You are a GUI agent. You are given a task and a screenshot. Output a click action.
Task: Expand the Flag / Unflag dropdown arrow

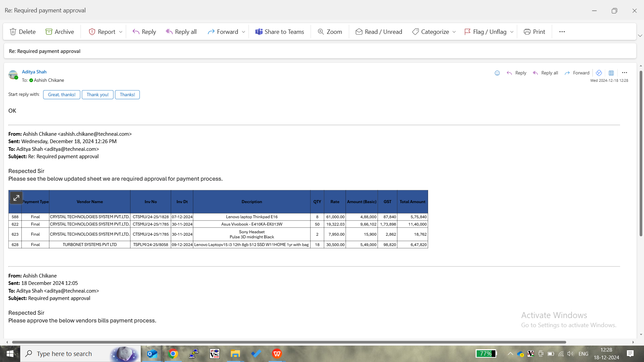(512, 32)
